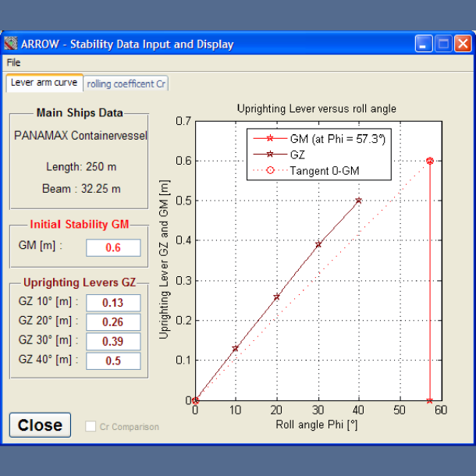
Task: Open the rolling coefficient Cr tab
Action: click(x=126, y=83)
